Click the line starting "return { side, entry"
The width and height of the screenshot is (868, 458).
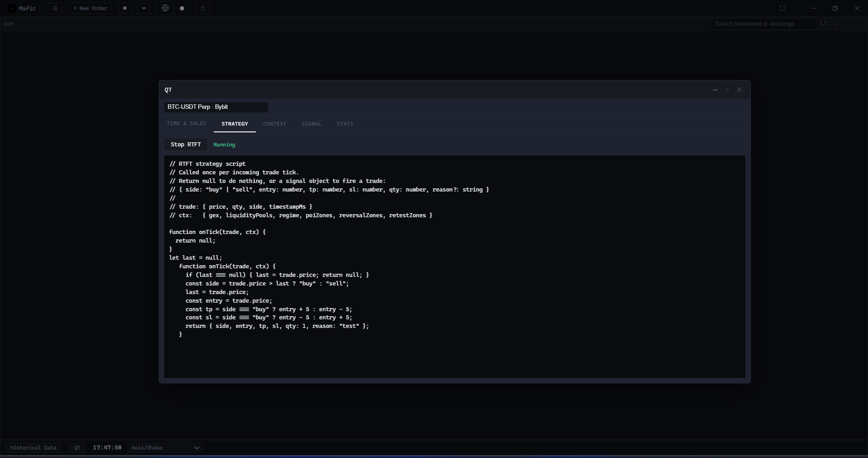pyautogui.click(x=277, y=326)
